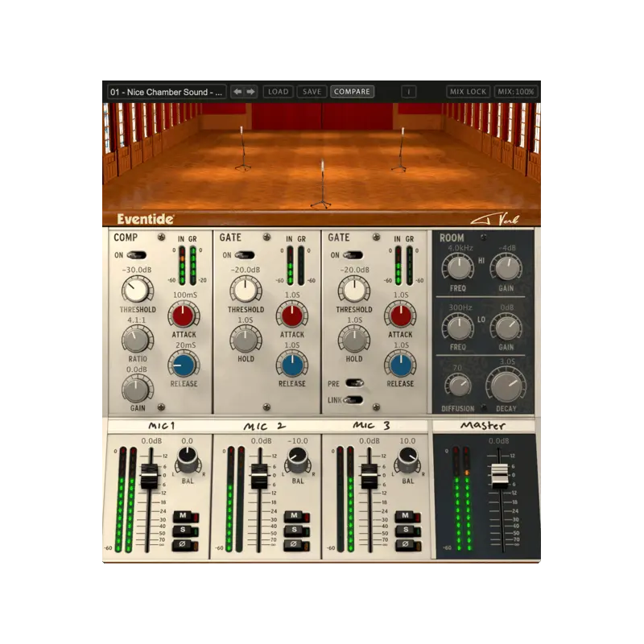
Task: Click the Mic 3 gate blue RELEASE knob
Action: coord(400,365)
